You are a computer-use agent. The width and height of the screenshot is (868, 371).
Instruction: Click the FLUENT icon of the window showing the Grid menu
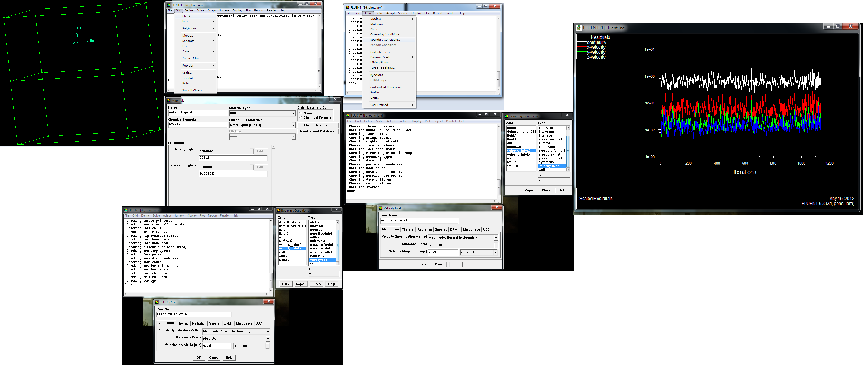click(169, 5)
